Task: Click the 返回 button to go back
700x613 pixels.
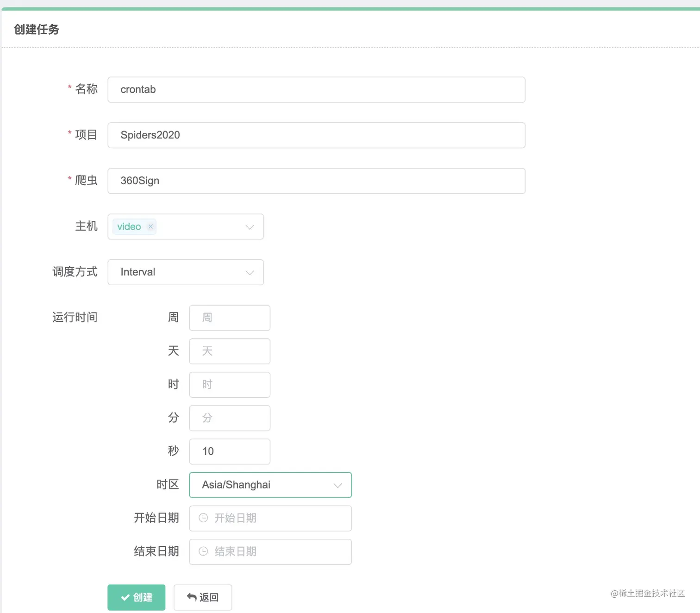Action: click(x=202, y=597)
